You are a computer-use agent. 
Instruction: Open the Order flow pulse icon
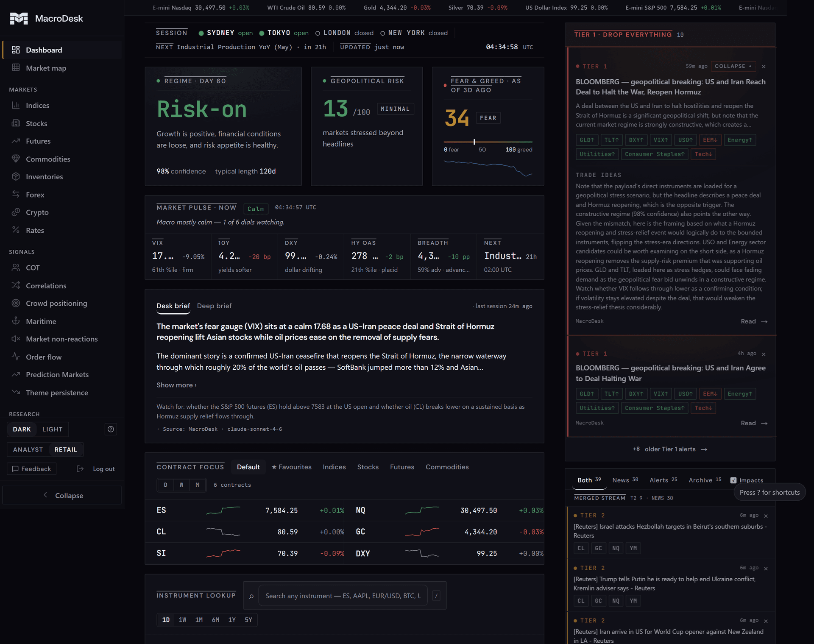pyautogui.click(x=16, y=357)
